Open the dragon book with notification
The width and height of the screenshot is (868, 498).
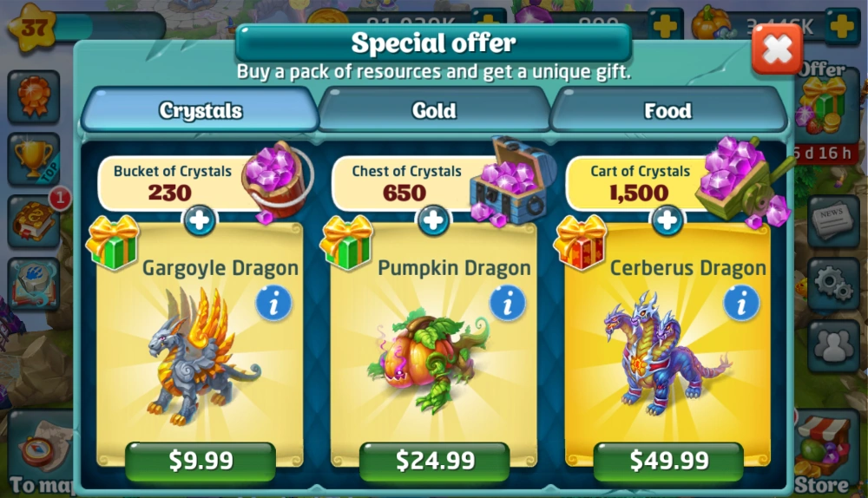tap(34, 221)
